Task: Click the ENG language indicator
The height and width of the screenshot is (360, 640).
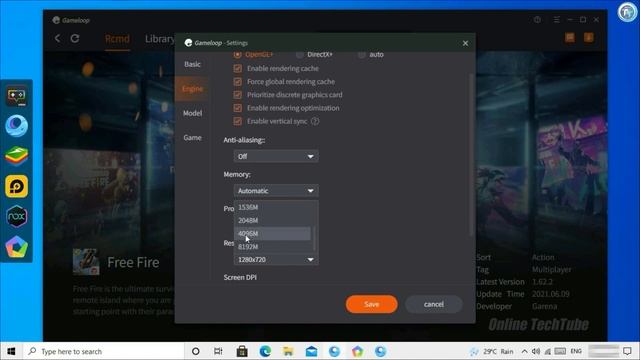Action: point(576,351)
